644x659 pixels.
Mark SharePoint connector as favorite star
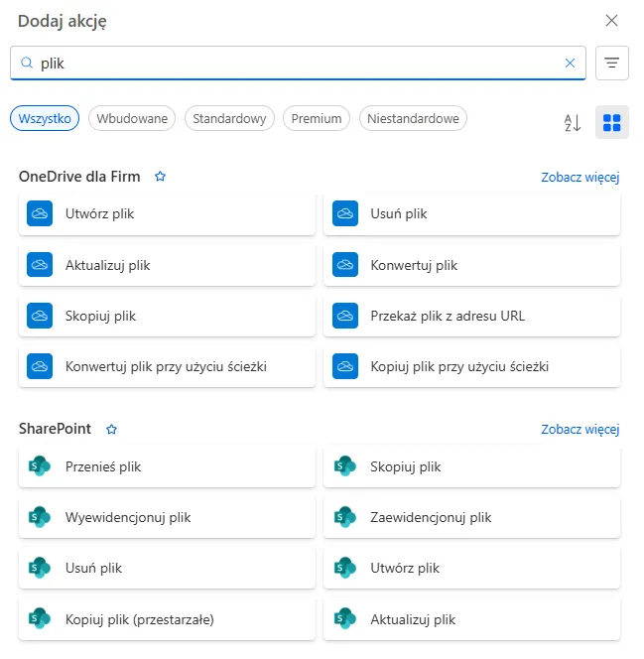pos(111,430)
